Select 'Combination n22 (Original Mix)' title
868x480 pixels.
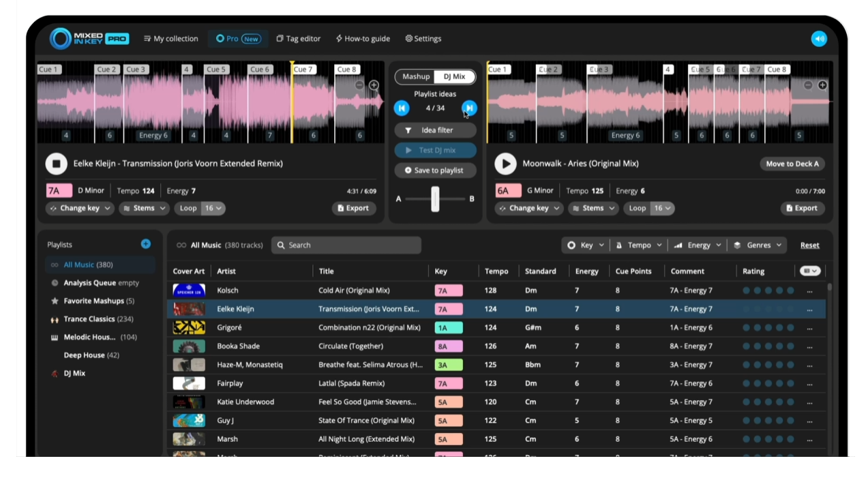tap(370, 327)
